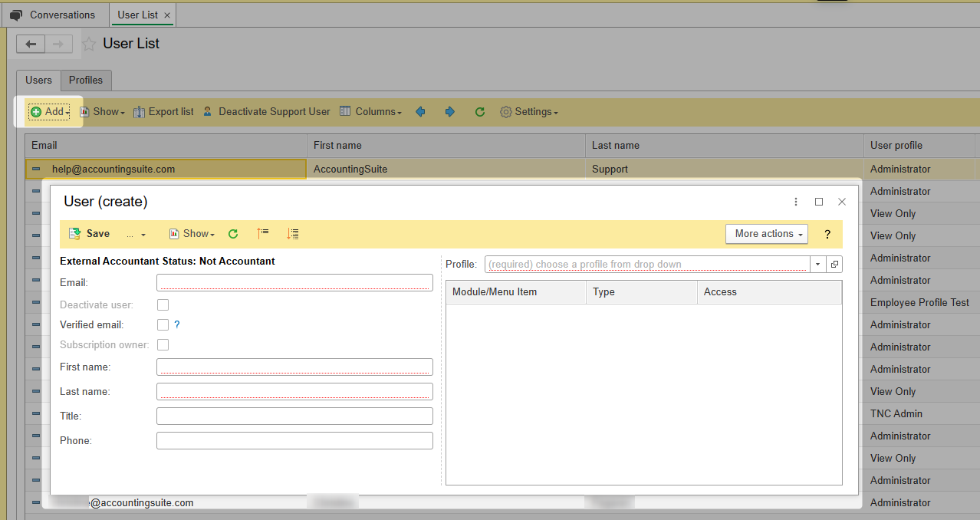This screenshot has width=980, height=520.
Task: Maximize the User (create) dialog
Action: 819,202
